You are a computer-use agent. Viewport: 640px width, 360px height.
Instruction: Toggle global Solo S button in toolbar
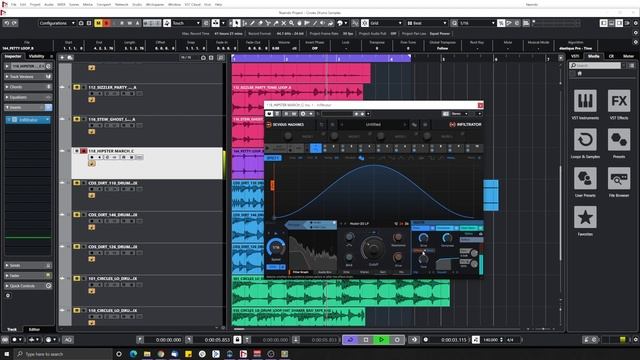coord(107,23)
